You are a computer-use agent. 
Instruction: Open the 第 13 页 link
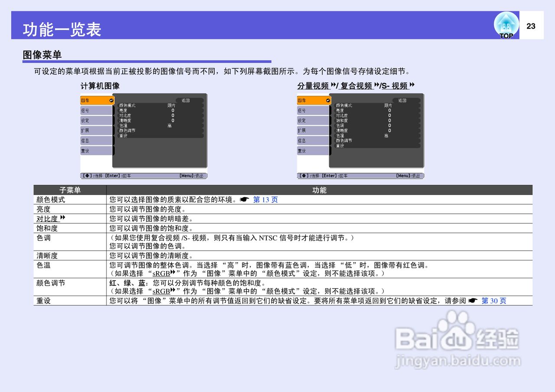(266, 200)
